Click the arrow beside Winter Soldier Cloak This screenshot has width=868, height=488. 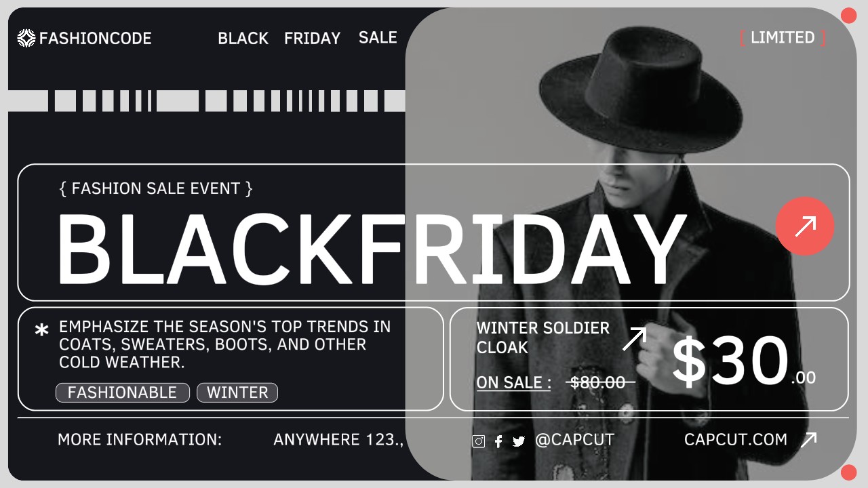point(634,339)
